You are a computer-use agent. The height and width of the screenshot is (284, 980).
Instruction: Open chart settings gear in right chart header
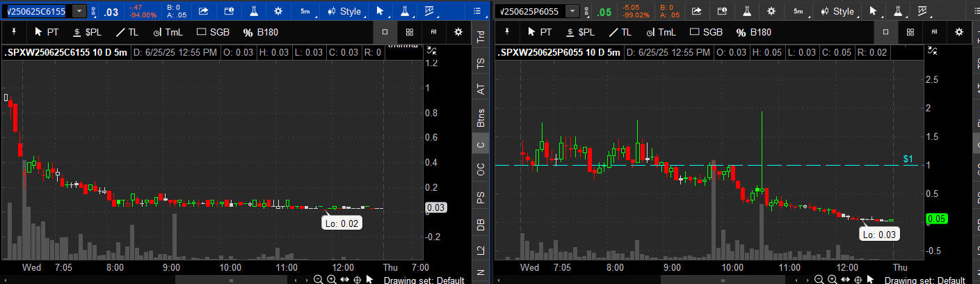(771, 11)
